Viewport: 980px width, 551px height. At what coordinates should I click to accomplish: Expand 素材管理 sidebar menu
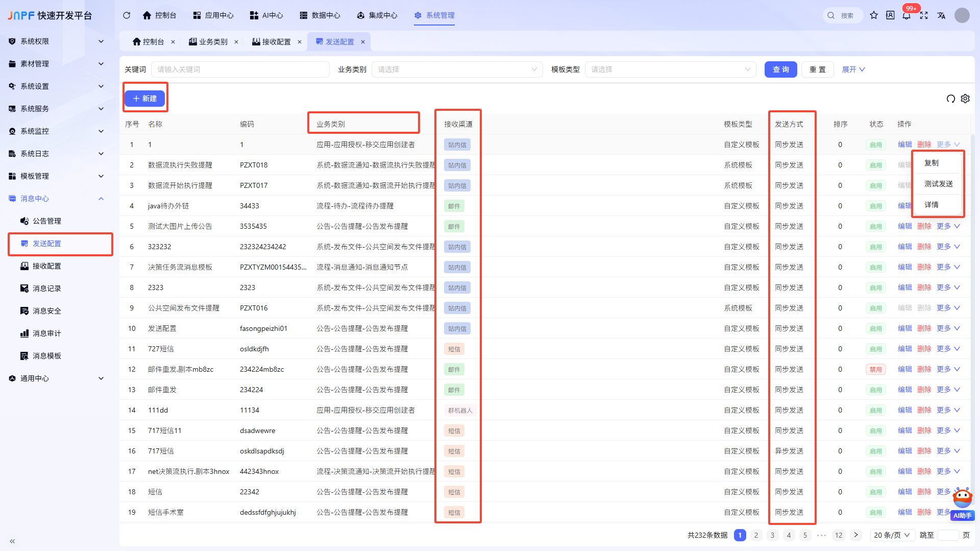57,64
